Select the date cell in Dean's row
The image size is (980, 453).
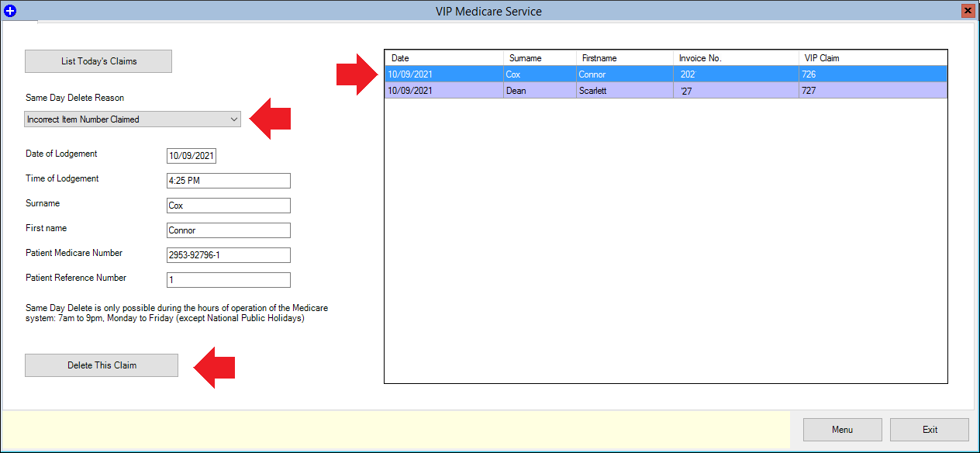coord(444,91)
